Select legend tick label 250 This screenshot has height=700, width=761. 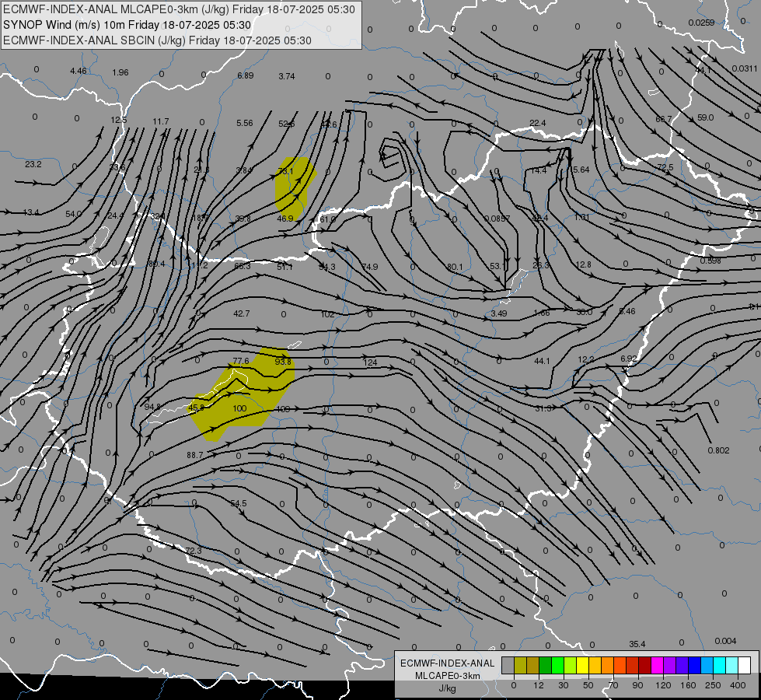pos(713,685)
